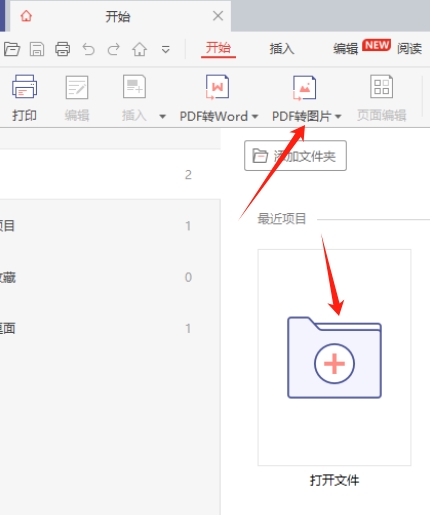Close the 开始 document tab
This screenshot has height=515, width=430.
(218, 16)
